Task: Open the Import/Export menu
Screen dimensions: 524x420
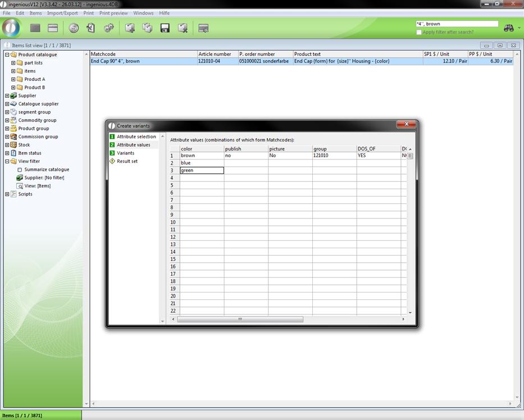Action: (x=62, y=13)
